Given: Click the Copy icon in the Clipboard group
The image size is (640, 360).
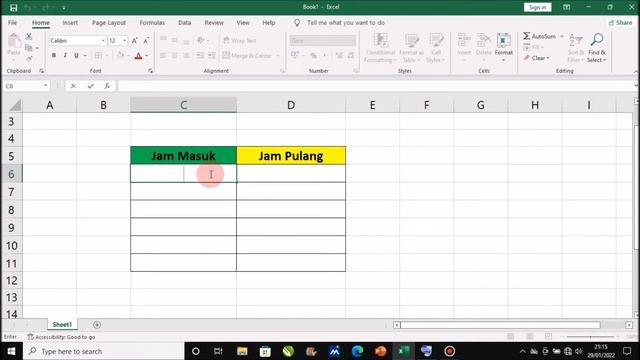Looking at the screenshot, I should [x=29, y=48].
